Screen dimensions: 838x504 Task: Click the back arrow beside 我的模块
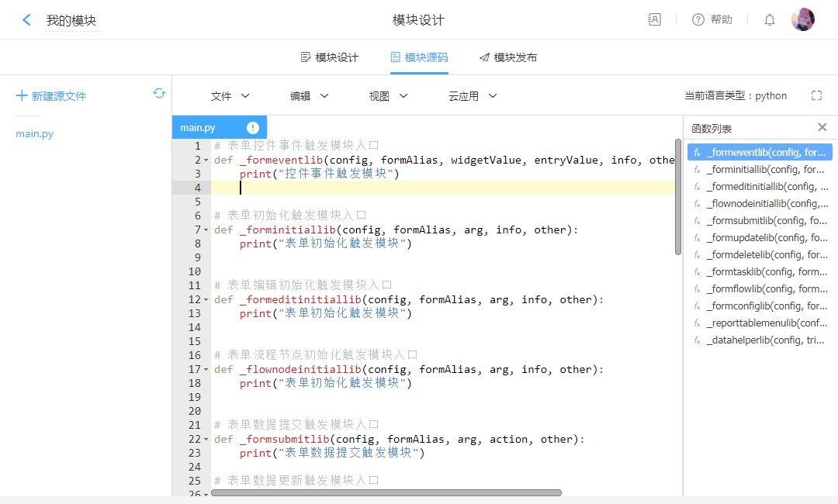click(x=26, y=20)
